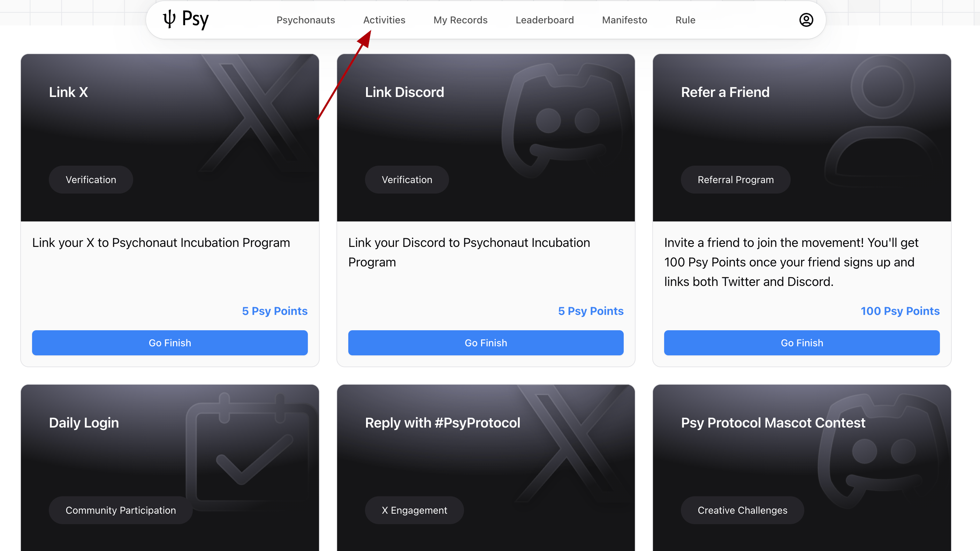980x551 pixels.
Task: Open the Rule page
Action: (685, 20)
